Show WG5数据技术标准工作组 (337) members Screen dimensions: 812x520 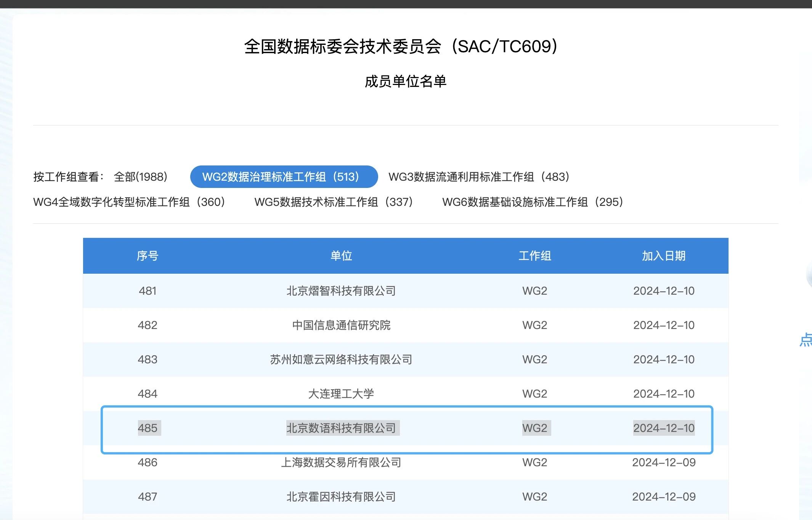coord(334,202)
